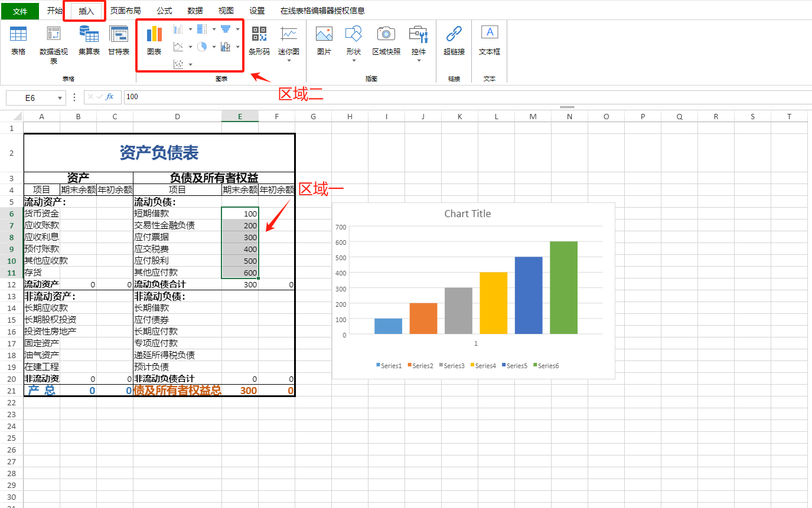Expand the combo chart dropdown arrow

237,47
